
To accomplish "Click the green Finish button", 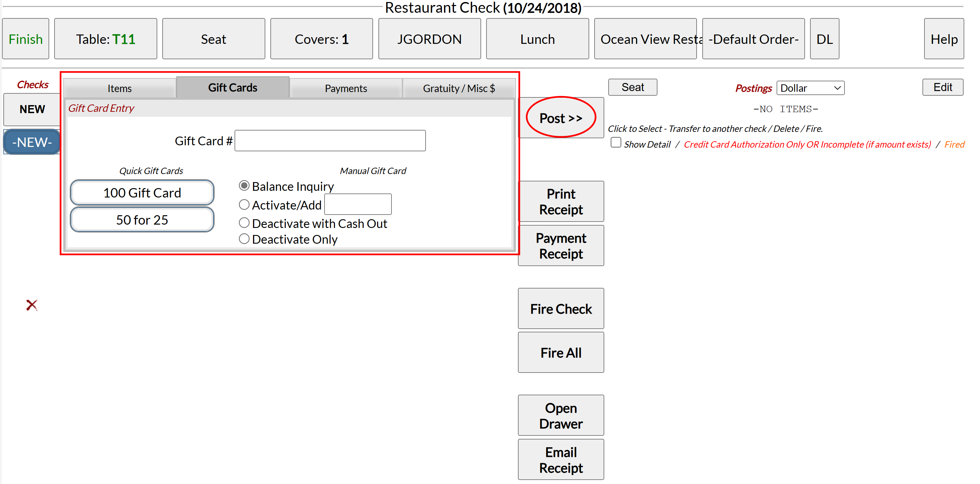I will (25, 39).
